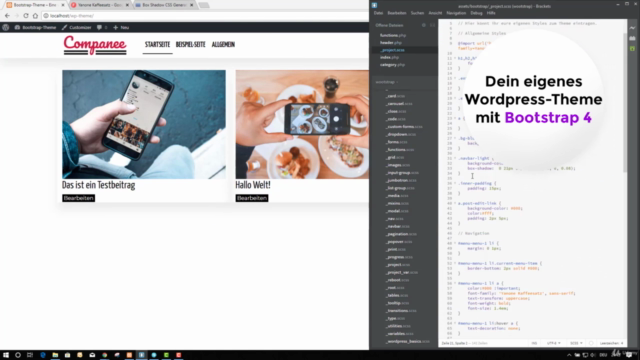Switch to Box Shadow CSS Generator tab
This screenshot has height=360, width=640.
(x=164, y=5)
